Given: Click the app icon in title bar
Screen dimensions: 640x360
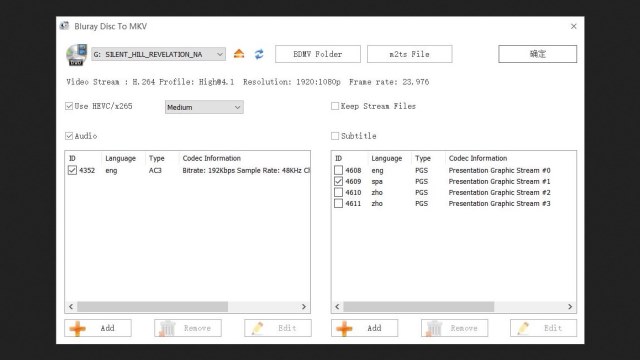Looking at the screenshot, I should click(x=64, y=26).
